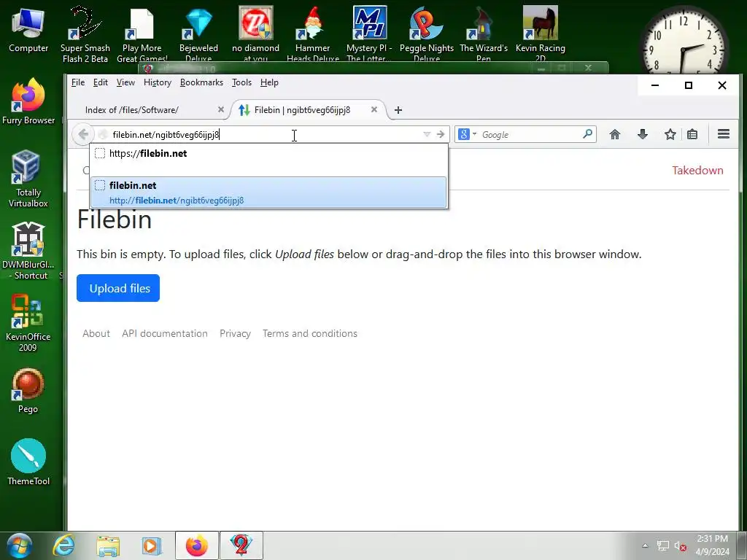Select the ThemeTool desktop icon
The image size is (747, 560).
28,462
